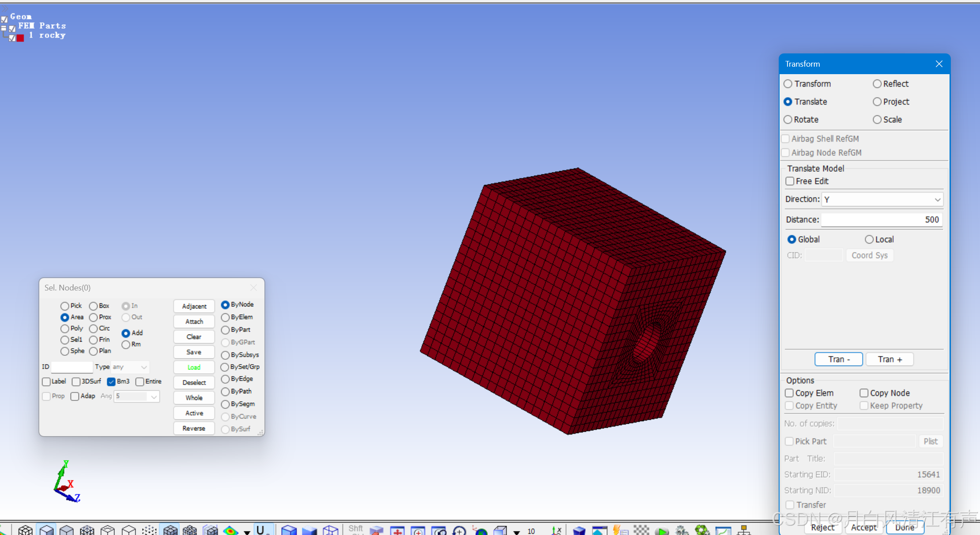Screen dimensions: 980x535
Task: Click the Tran + button
Action: (x=890, y=359)
